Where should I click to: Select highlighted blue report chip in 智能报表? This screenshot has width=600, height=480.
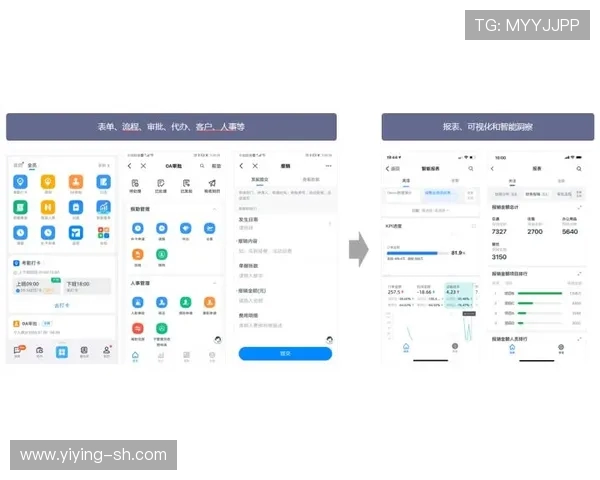pyautogui.click(x=439, y=193)
